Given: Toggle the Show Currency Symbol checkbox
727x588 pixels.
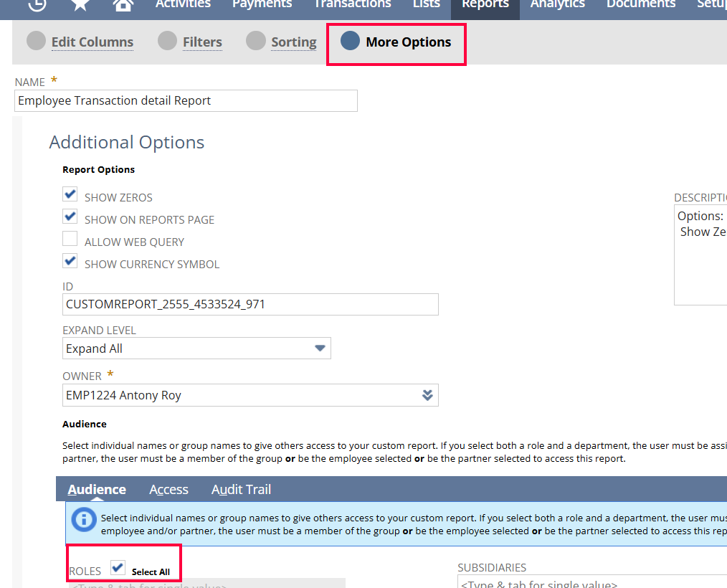Looking at the screenshot, I should pyautogui.click(x=70, y=261).
